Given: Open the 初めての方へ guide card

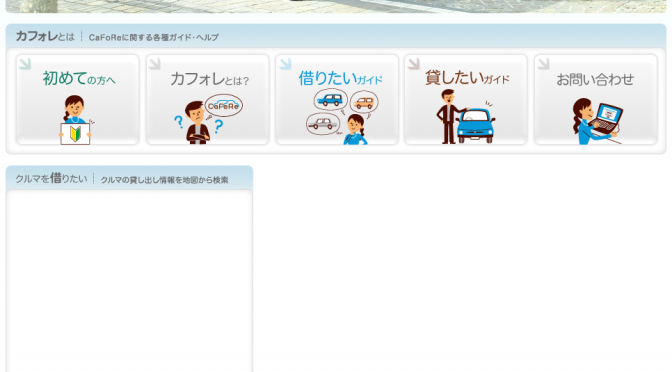Looking at the screenshot, I should pyautogui.click(x=78, y=99).
